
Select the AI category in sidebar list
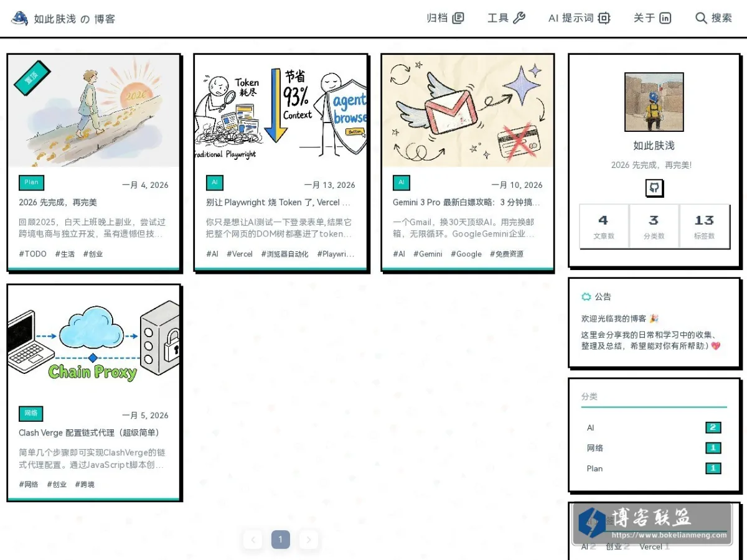click(x=654, y=427)
